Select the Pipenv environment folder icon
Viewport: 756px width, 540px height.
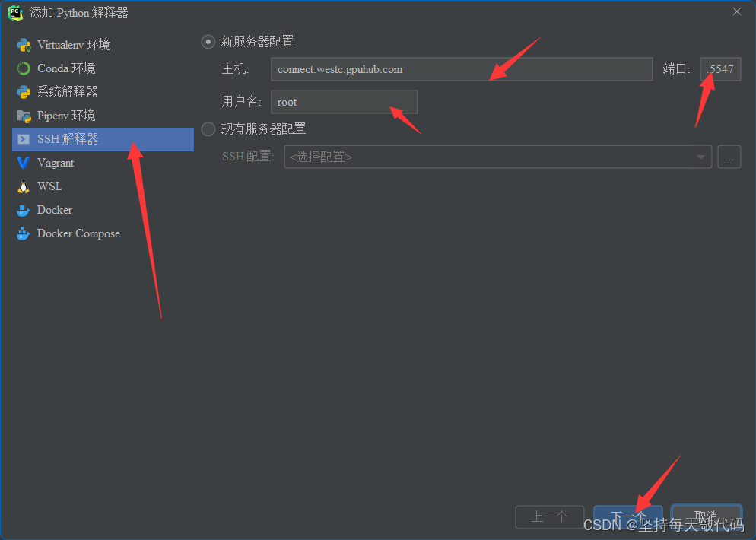(x=24, y=116)
